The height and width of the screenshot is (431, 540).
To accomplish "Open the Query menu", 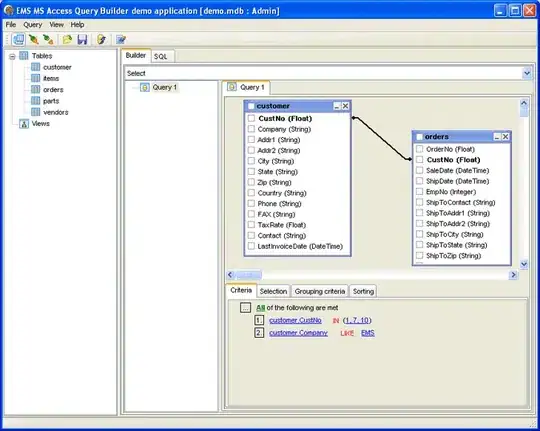I will 33,25.
